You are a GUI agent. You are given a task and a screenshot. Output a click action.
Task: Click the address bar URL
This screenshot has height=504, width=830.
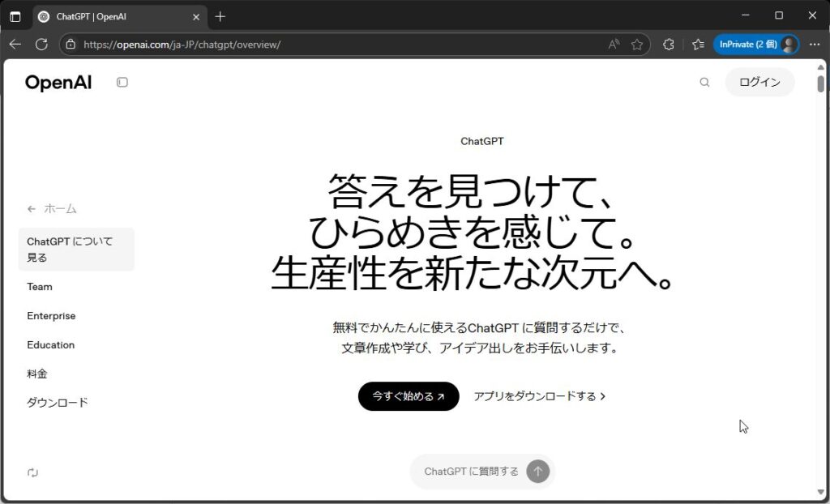coord(182,45)
